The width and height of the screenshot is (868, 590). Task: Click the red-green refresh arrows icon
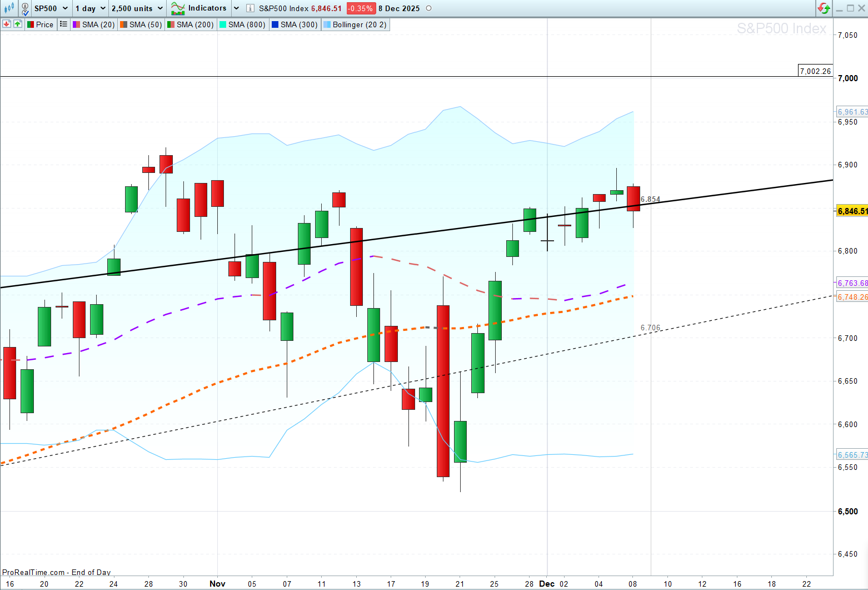[x=824, y=8]
